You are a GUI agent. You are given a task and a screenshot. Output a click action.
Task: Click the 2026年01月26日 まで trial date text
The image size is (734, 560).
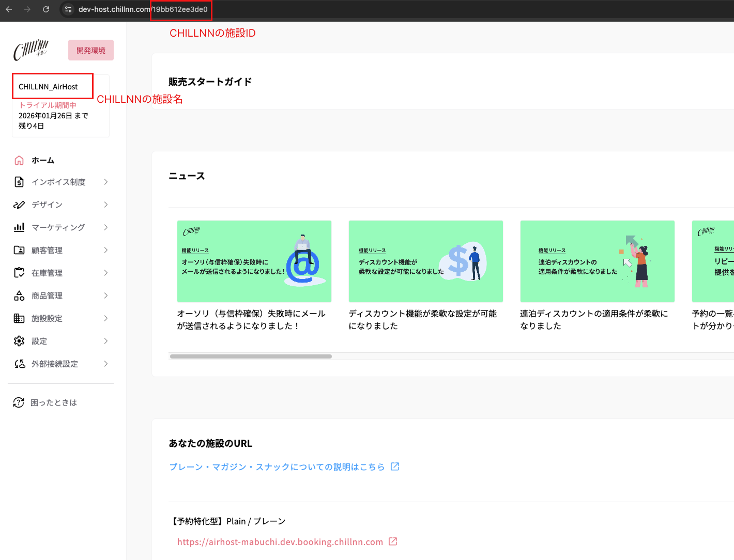click(53, 116)
